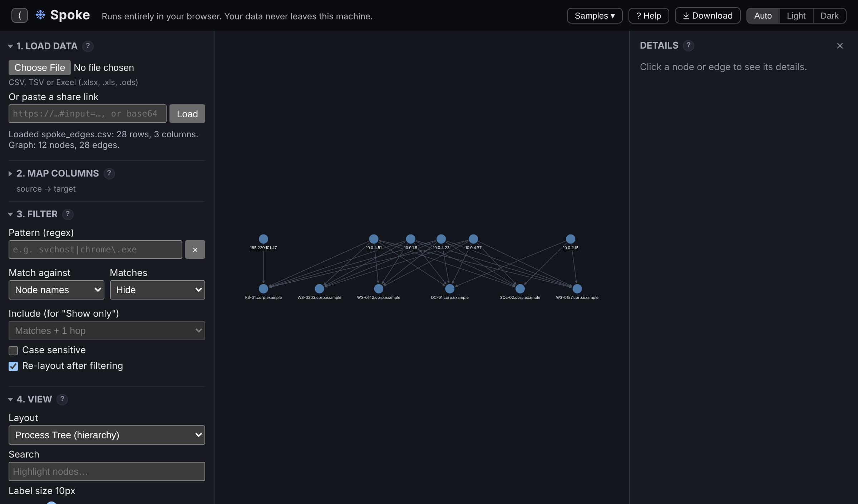Select the 185.220.101.47 graph node
This screenshot has height=504, width=858.
(x=263, y=239)
